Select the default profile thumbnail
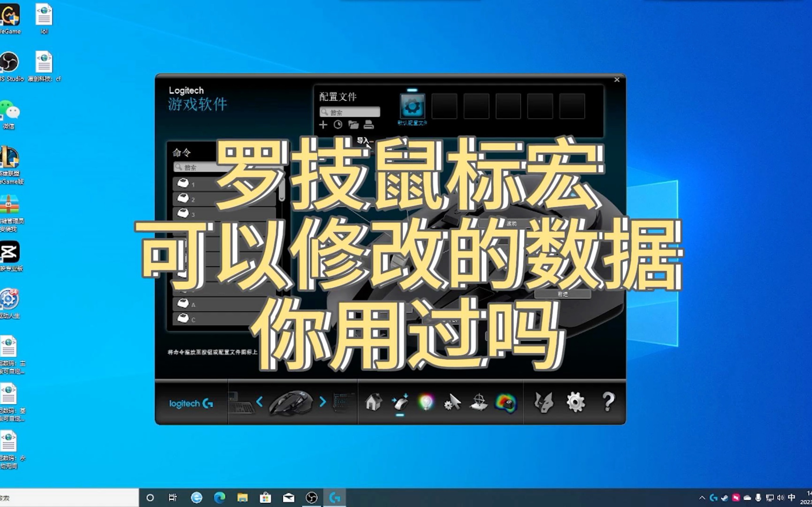812x507 pixels. pyautogui.click(x=412, y=106)
